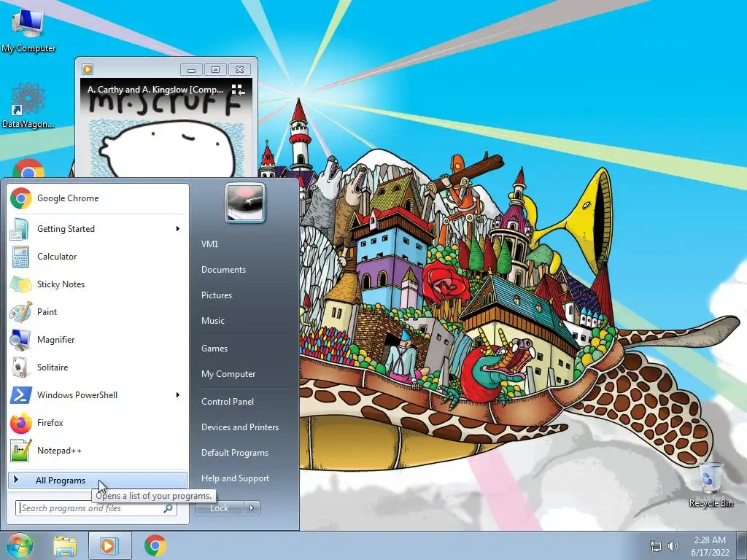
Task: Click the search magnifier icon
Action: (168, 508)
